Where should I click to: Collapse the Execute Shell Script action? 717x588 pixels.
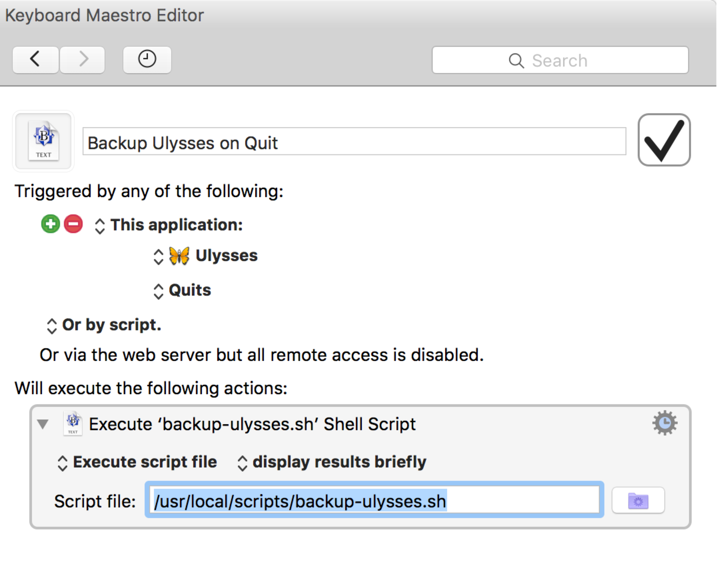[x=43, y=424]
